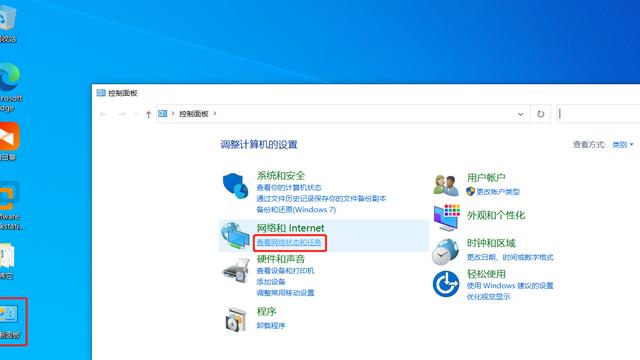The height and width of the screenshot is (360, 640).
Task: Open the Hardware and Sound printer icon
Action: 236,271
